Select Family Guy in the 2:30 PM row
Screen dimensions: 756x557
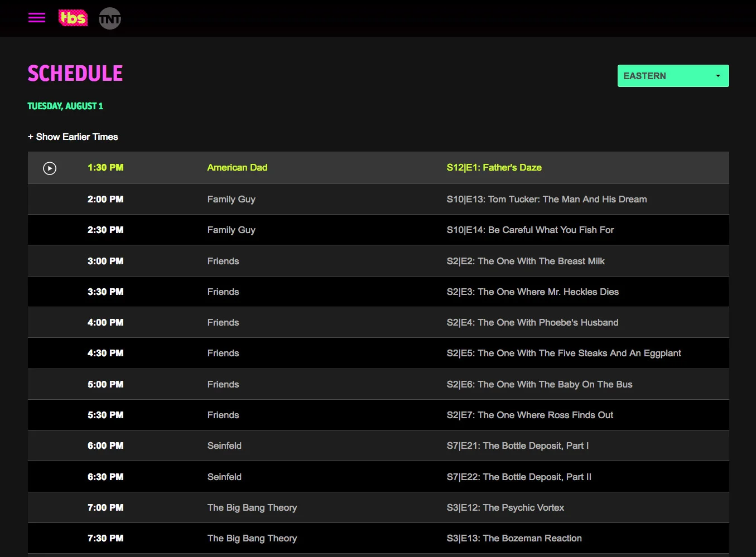[x=231, y=230]
